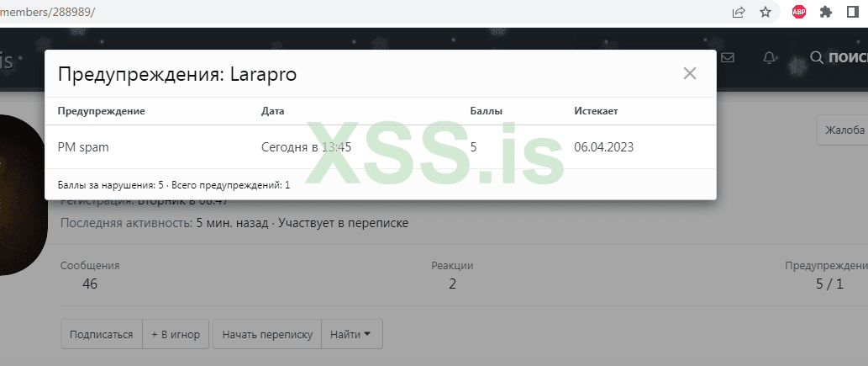Click the Подписаться button

point(102,334)
